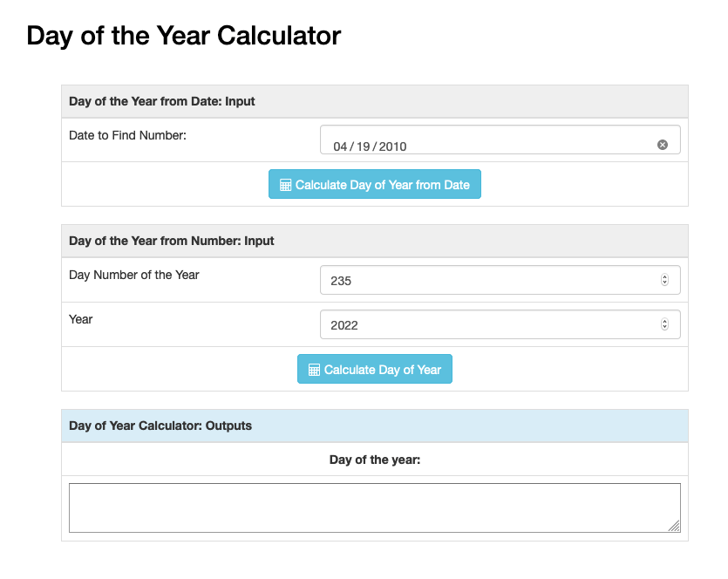This screenshot has width=728, height=579.
Task: Click the Day of the Year from Date: Input header
Action: (x=162, y=101)
